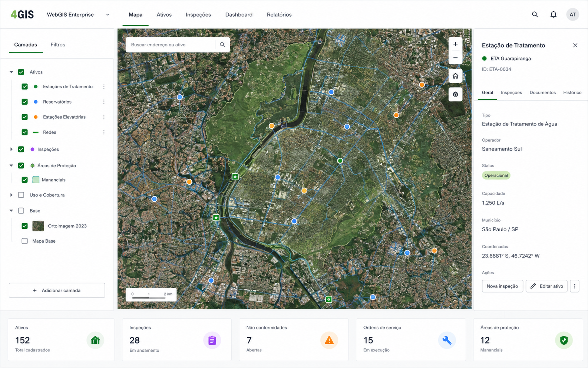588x368 pixels.
Task: Uncheck Estações Elevatórias layer
Action: 25,117
